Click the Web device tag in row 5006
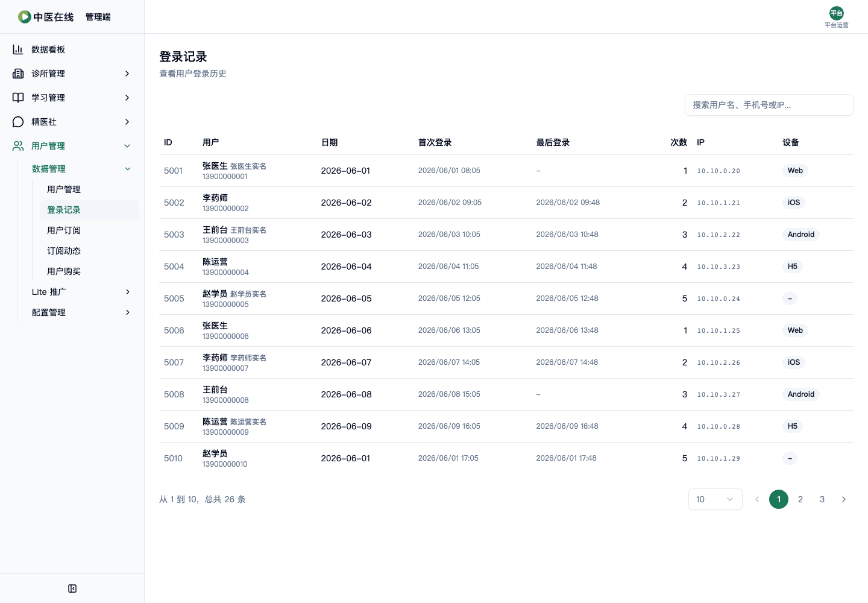 795,330
